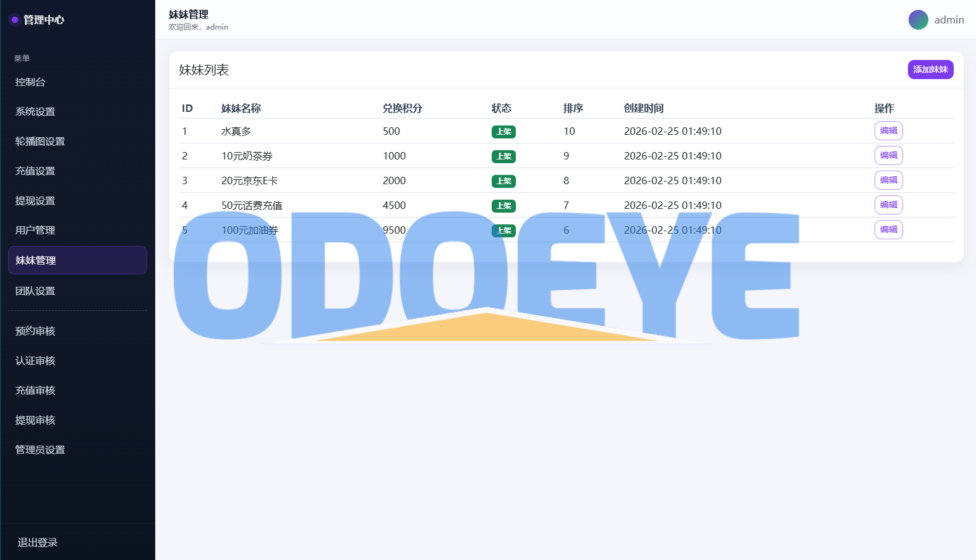Click 上架 badge in 50元话费充值 row

tap(503, 206)
